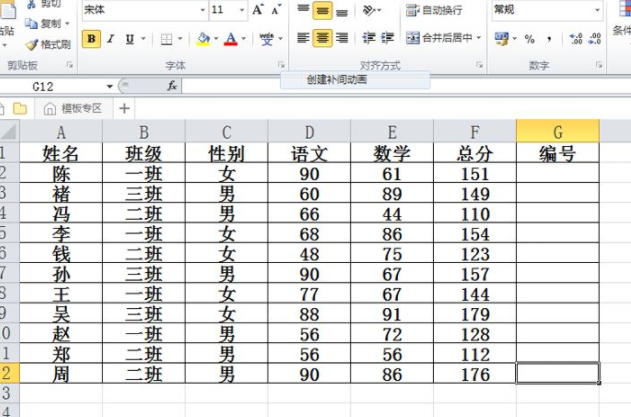
Task: Click name cell 褚
Action: click(61, 194)
